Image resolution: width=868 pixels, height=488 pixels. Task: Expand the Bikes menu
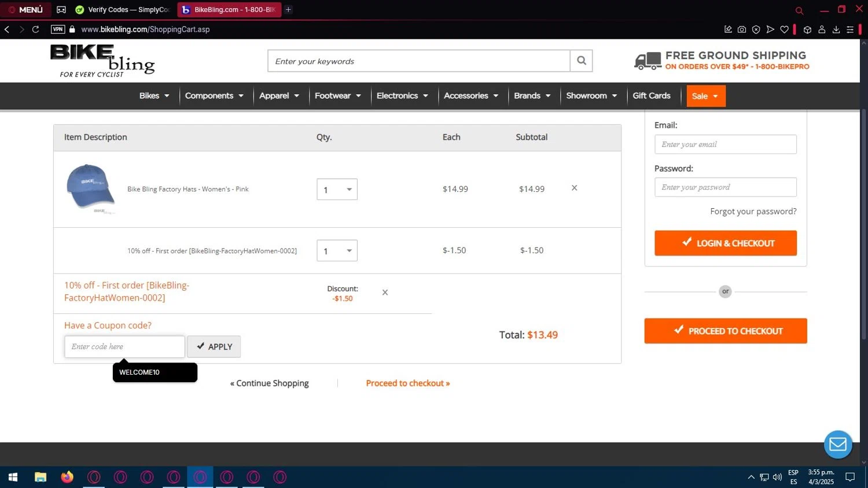tap(154, 96)
